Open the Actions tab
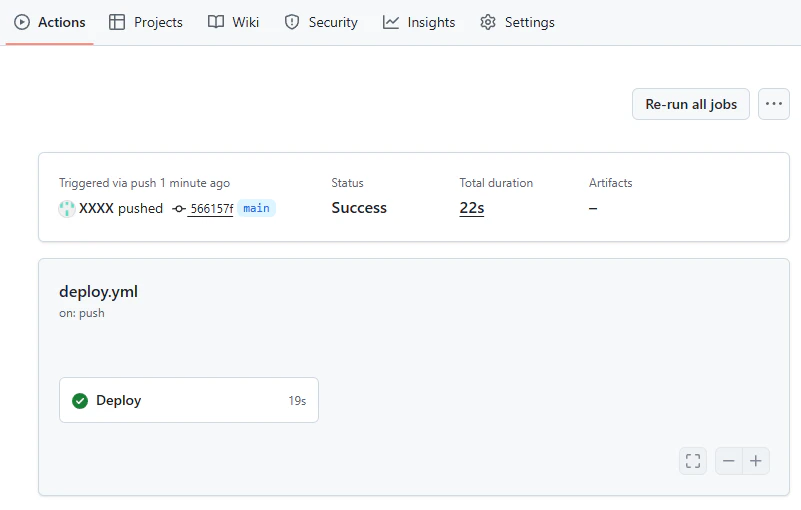Screen dimensions: 801x510 (x=50, y=22)
